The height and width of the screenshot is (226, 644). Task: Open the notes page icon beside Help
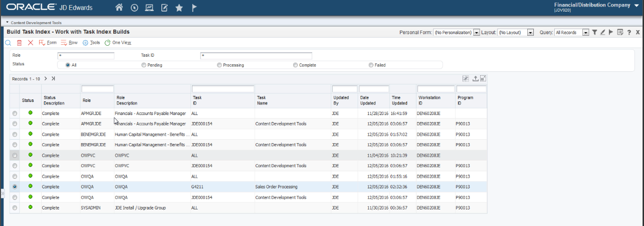click(x=620, y=32)
